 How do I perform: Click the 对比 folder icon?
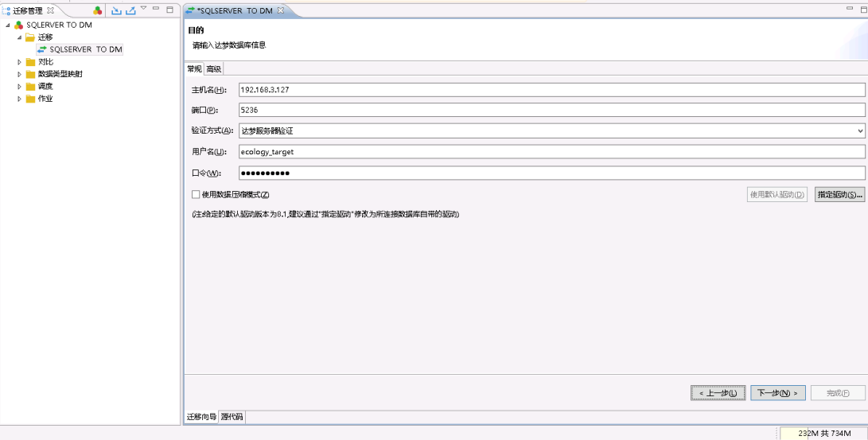pos(30,62)
